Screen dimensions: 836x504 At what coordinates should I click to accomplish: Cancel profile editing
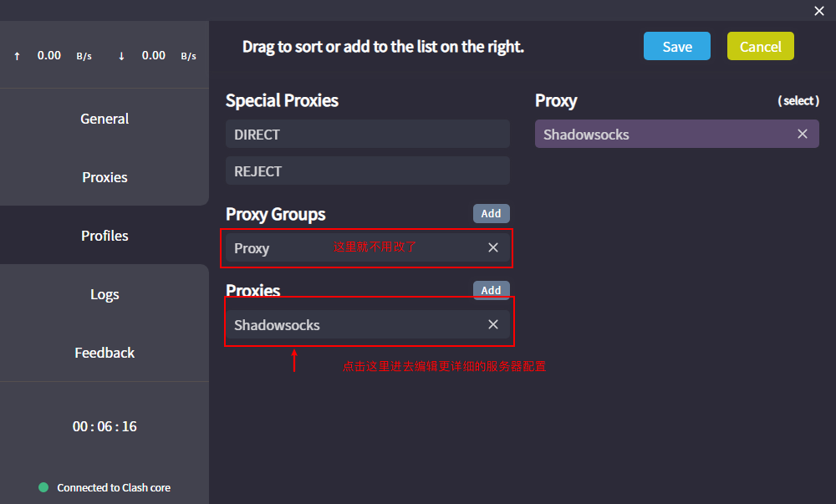coord(760,47)
